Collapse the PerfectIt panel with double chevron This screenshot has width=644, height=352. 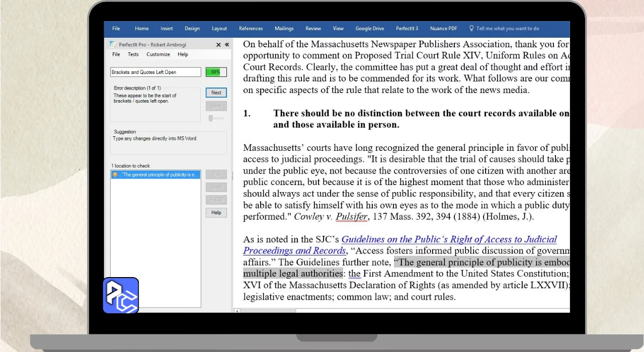226,44
